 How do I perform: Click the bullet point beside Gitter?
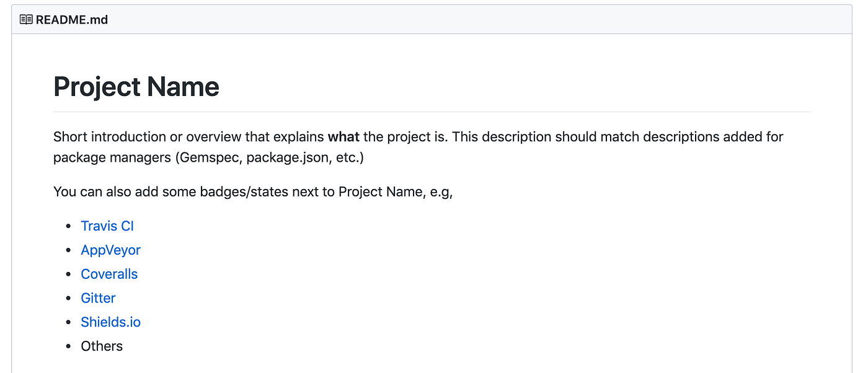pyautogui.click(x=68, y=299)
